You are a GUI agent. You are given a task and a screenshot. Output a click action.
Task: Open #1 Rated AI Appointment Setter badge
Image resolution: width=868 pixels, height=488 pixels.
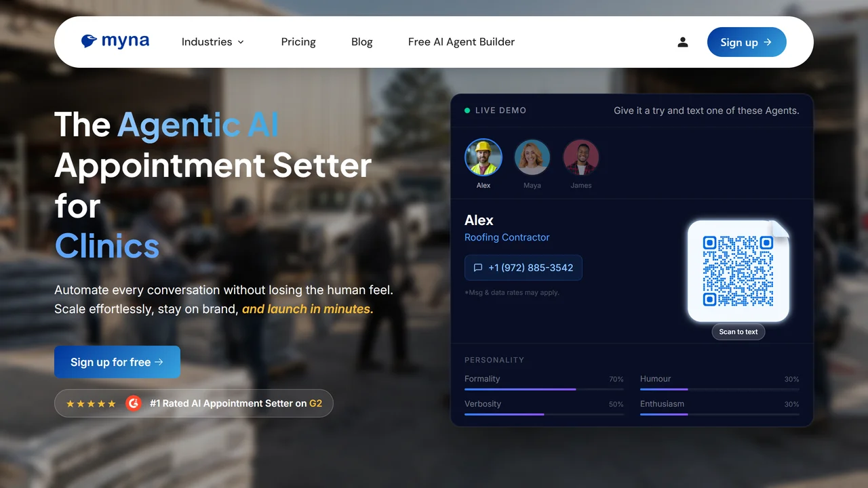click(194, 403)
